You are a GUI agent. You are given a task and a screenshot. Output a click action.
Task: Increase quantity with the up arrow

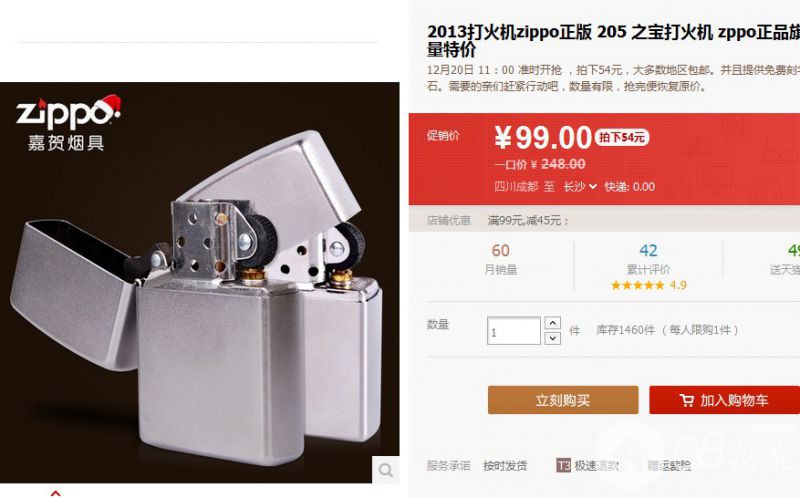(x=553, y=323)
